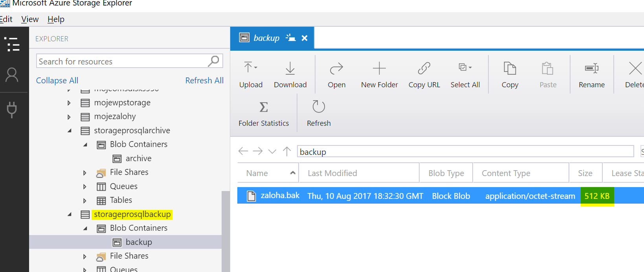Expand the mojewpstorage storage account
Image resolution: width=644 pixels, height=272 pixels.
pyautogui.click(x=69, y=103)
